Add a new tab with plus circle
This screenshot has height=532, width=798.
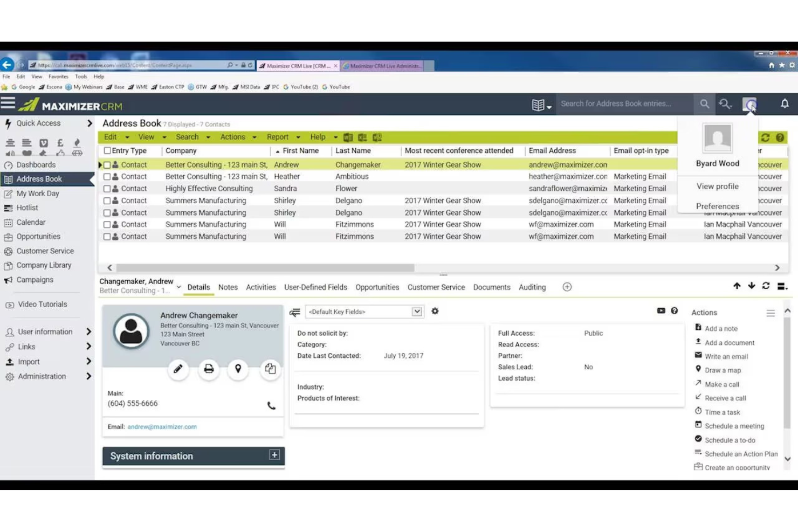(x=567, y=287)
